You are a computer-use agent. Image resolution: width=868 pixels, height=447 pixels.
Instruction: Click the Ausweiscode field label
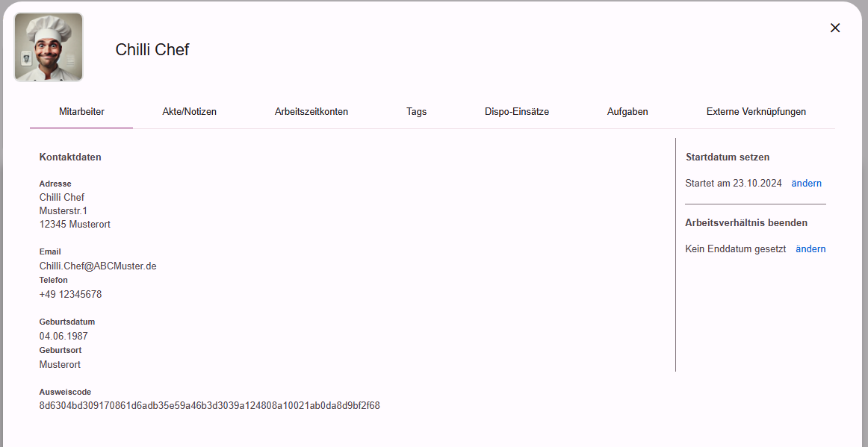[65, 392]
